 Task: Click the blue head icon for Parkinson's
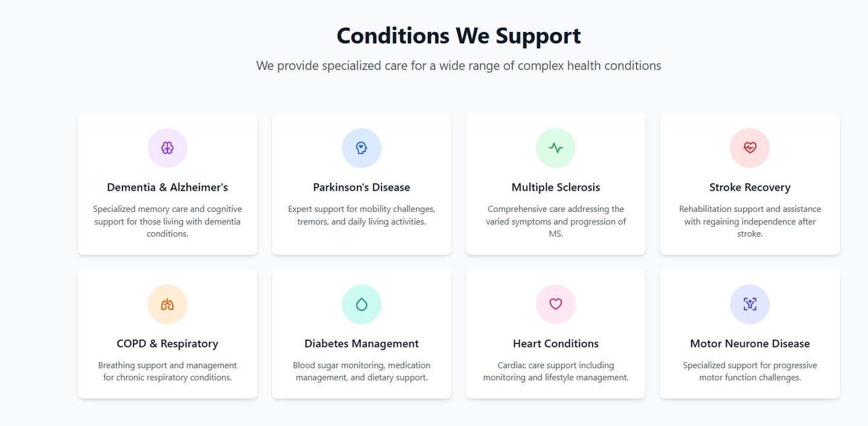pos(362,148)
